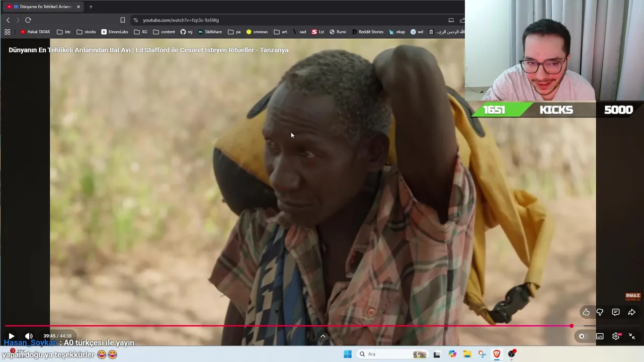This screenshot has width=644, height=362.
Task: Open the Lst bookmark
Action: click(x=318, y=32)
